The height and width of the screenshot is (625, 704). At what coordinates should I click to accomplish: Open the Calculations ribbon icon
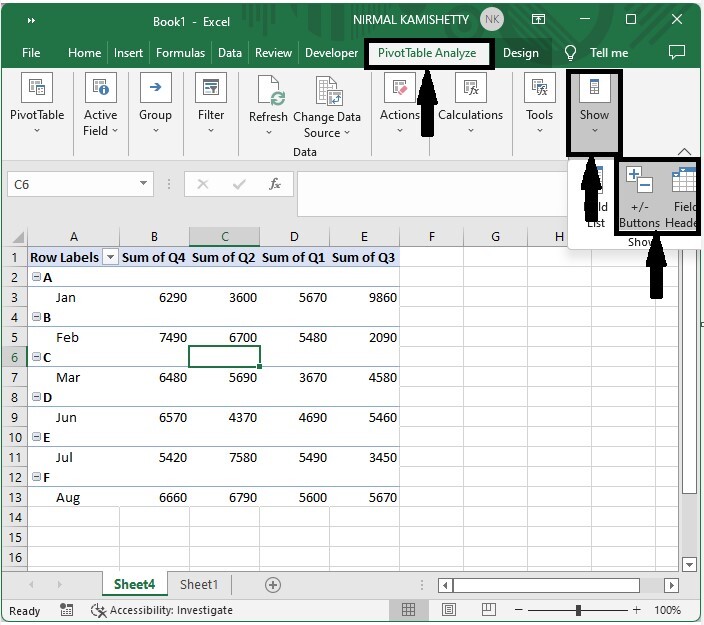coord(470,89)
